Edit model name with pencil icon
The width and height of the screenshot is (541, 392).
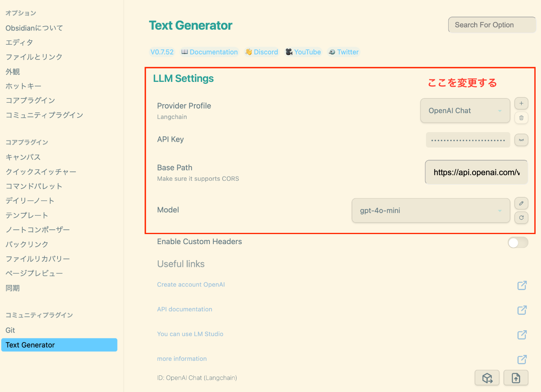[521, 204]
